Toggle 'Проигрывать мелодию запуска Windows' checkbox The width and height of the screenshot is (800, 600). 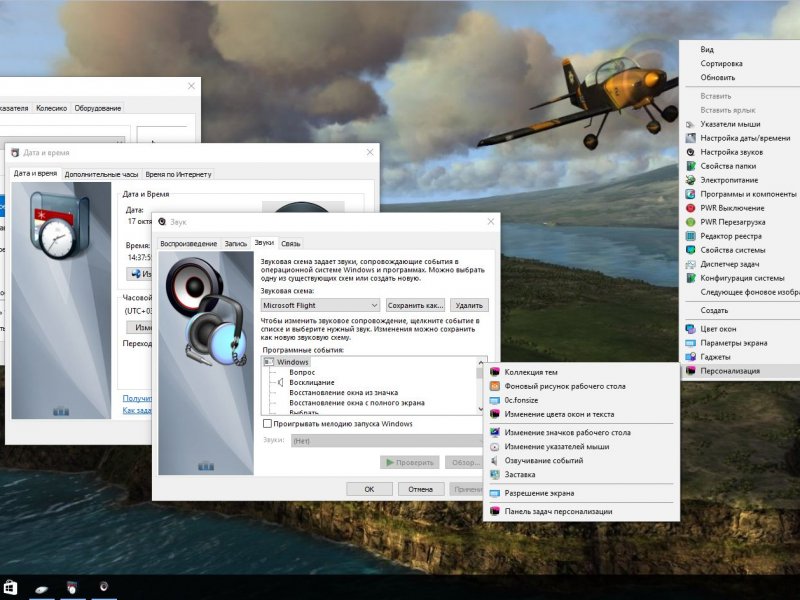[267, 423]
